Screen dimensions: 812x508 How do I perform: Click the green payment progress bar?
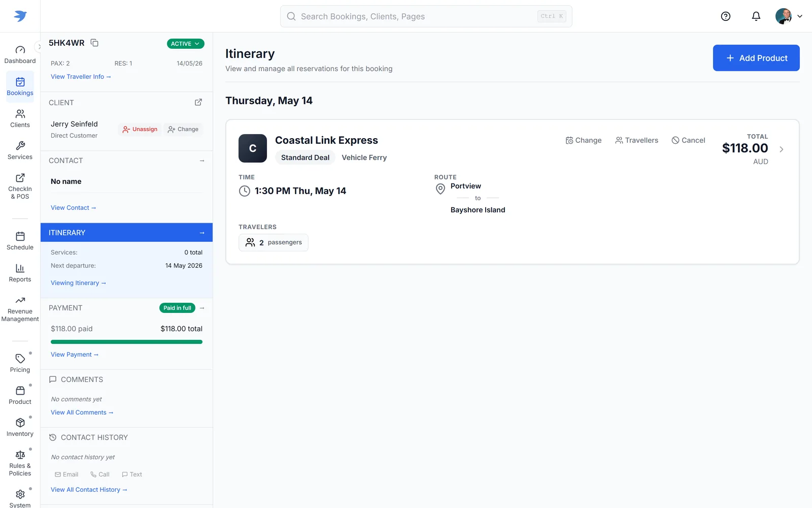tap(126, 342)
